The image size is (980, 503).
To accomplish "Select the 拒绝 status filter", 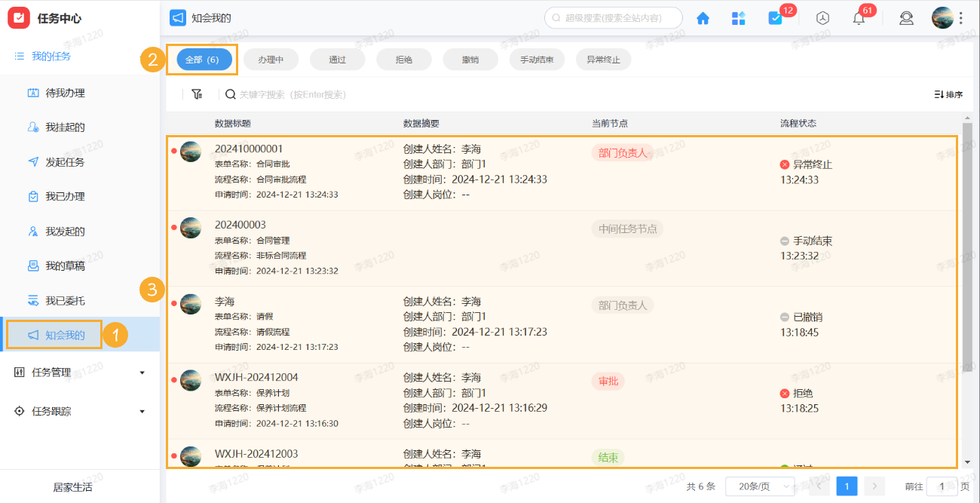I will (403, 59).
